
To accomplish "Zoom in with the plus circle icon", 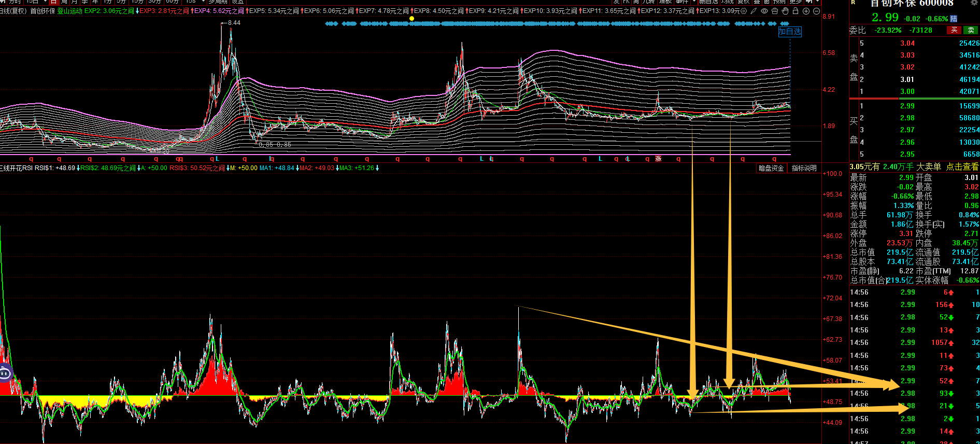I will pyautogui.click(x=806, y=11).
